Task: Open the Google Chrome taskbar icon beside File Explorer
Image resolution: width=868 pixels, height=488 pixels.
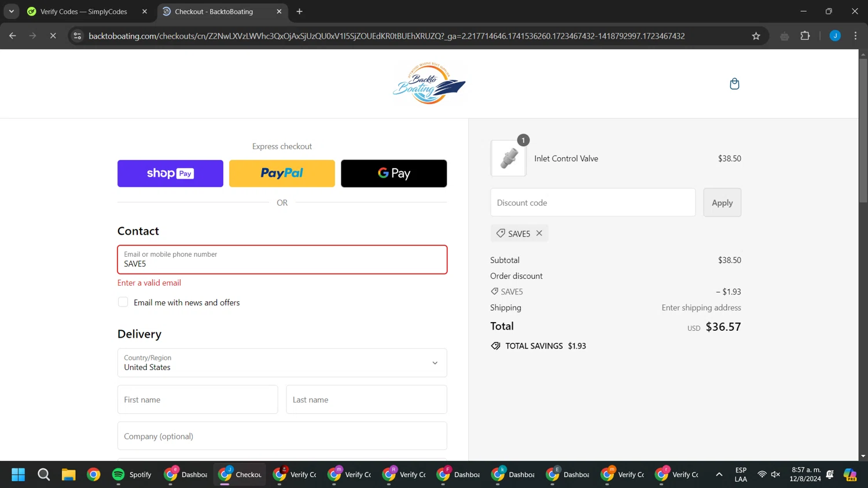Action: pyautogui.click(x=93, y=475)
